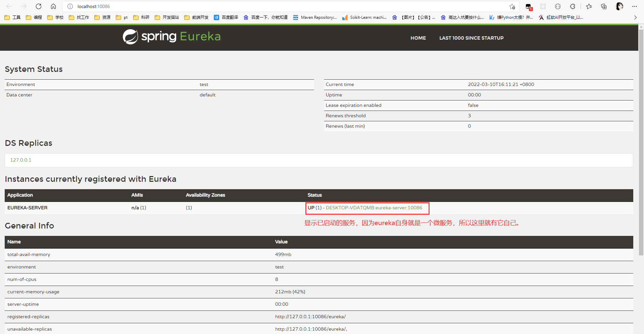Click the System Status heading
The image size is (644, 334).
pyautogui.click(x=34, y=69)
